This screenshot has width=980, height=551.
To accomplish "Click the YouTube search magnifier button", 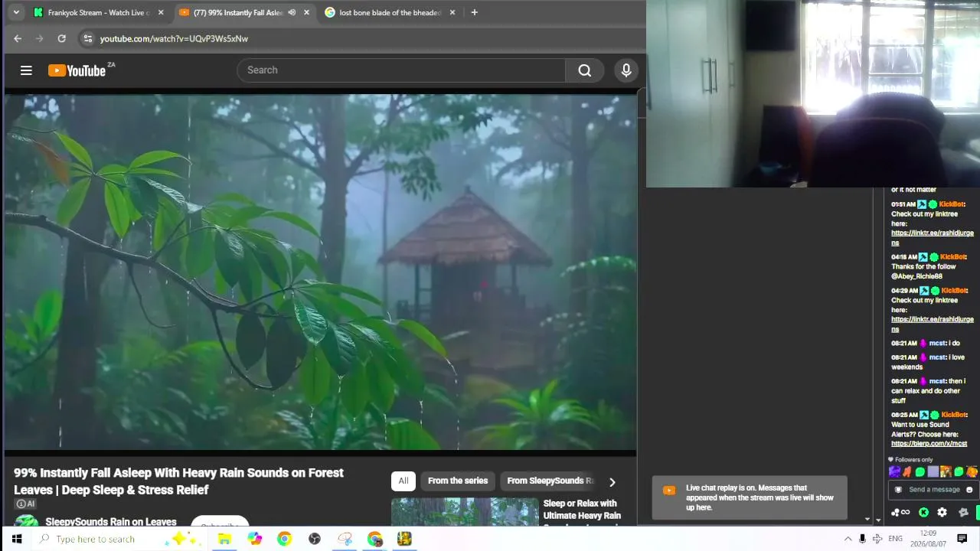I will click(585, 70).
